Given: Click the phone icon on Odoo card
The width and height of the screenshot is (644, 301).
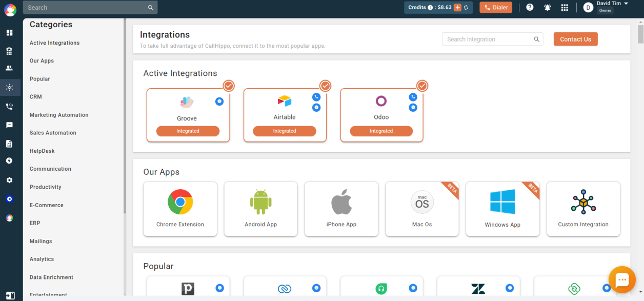Looking at the screenshot, I should pos(413,97).
